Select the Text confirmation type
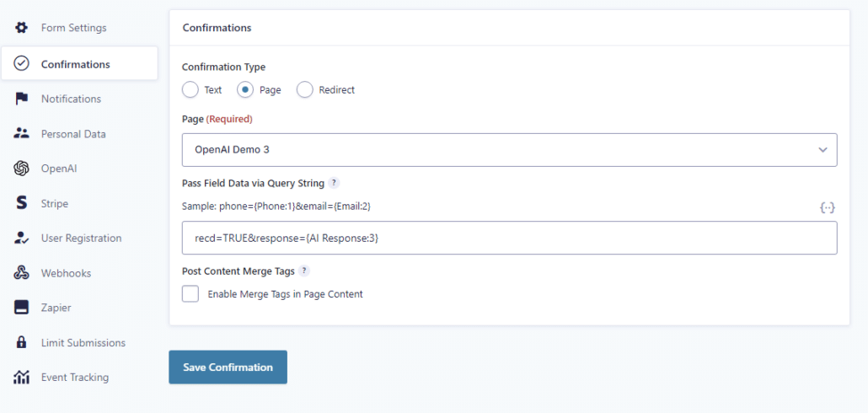The height and width of the screenshot is (413, 868). (x=190, y=89)
